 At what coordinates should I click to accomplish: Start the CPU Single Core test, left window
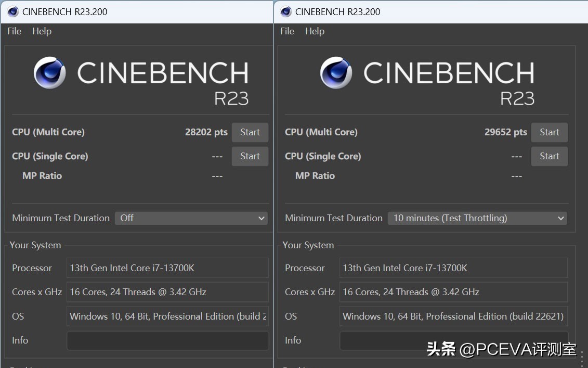[250, 156]
